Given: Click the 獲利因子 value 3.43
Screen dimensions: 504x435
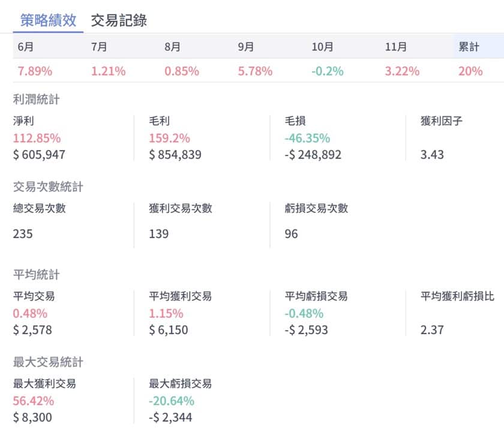Looking at the screenshot, I should [x=432, y=154].
